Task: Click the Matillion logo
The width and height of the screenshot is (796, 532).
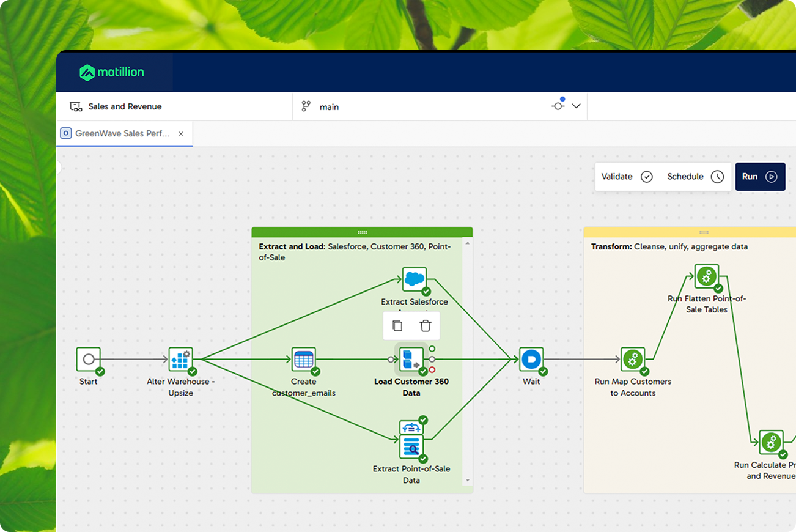Action: pyautogui.click(x=112, y=72)
